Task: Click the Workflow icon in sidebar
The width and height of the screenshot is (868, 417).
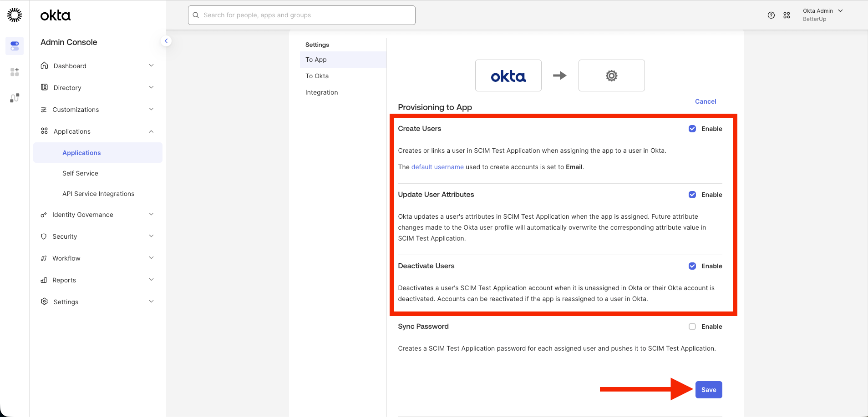Action: (44, 258)
